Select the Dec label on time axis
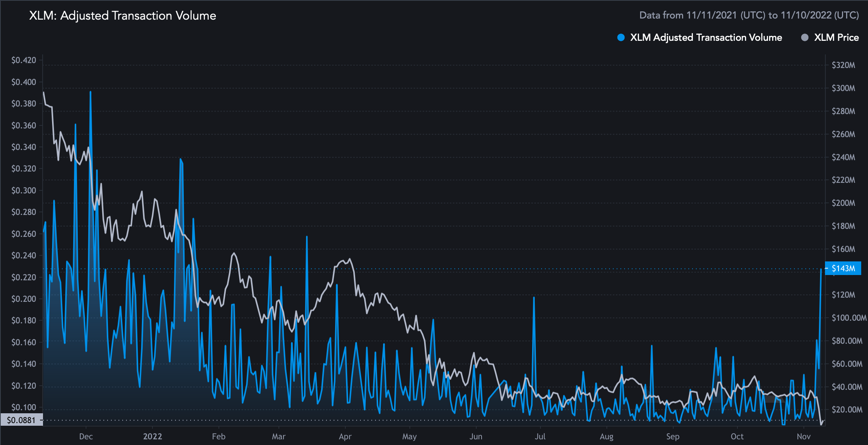Screen dimensions: 868x445 coord(86,436)
